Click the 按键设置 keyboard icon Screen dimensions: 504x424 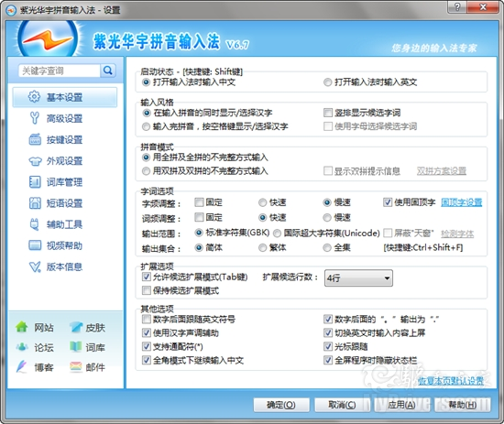[35, 139]
